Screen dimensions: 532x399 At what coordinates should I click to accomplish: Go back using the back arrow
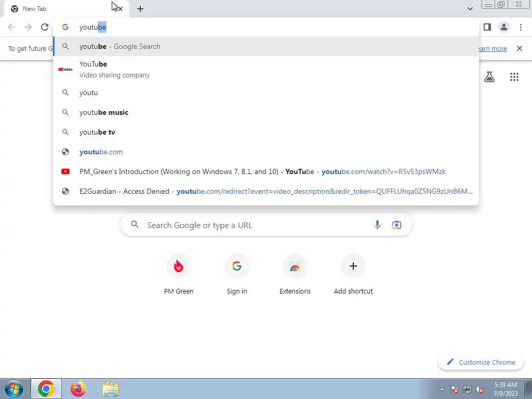(11, 27)
